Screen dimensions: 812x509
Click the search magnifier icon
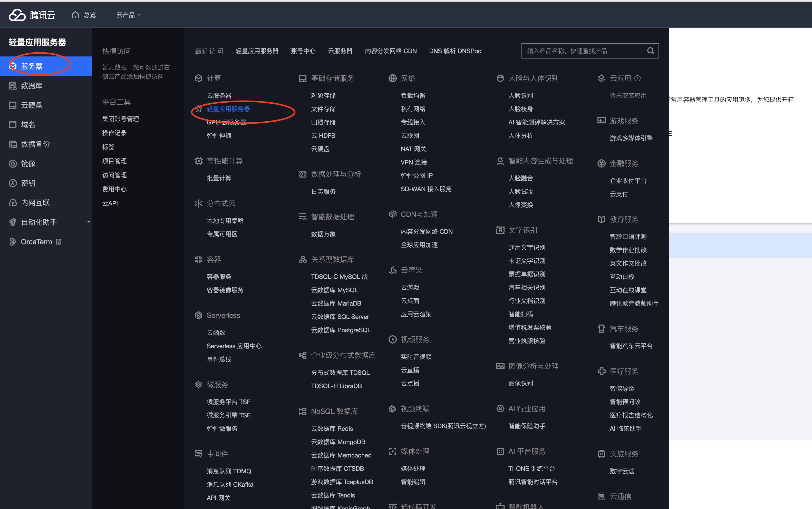(x=650, y=51)
